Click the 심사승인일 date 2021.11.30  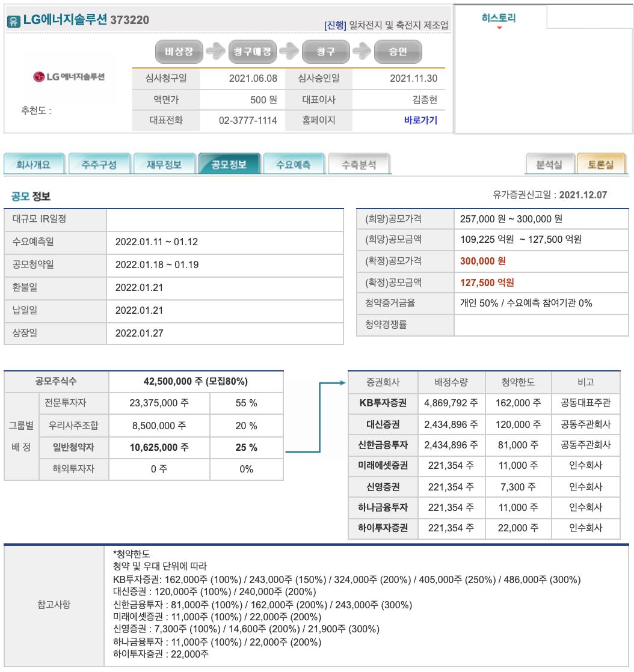click(x=413, y=78)
